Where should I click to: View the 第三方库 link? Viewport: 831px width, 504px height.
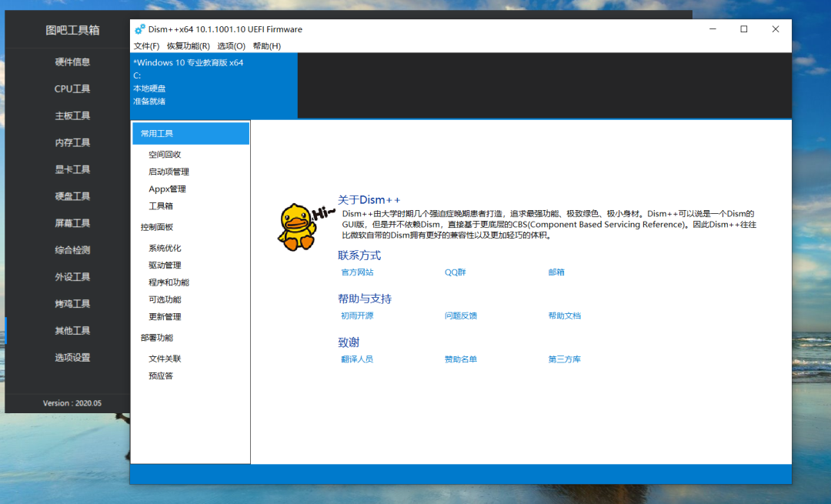click(x=565, y=359)
